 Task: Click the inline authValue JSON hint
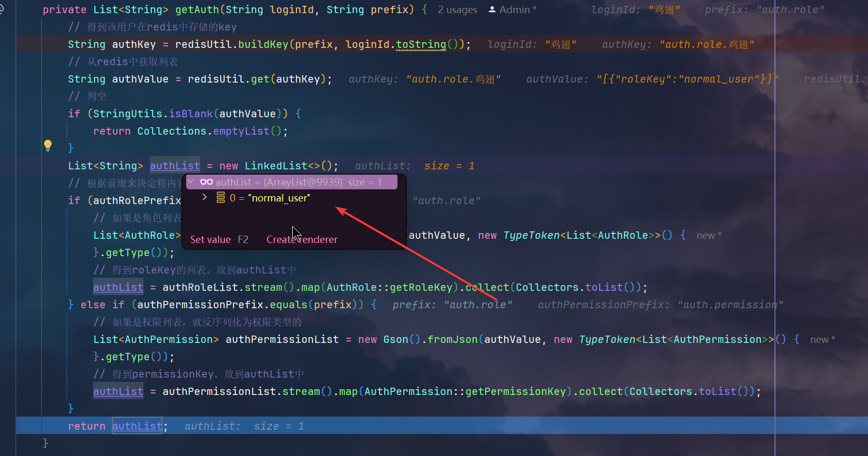(652, 79)
